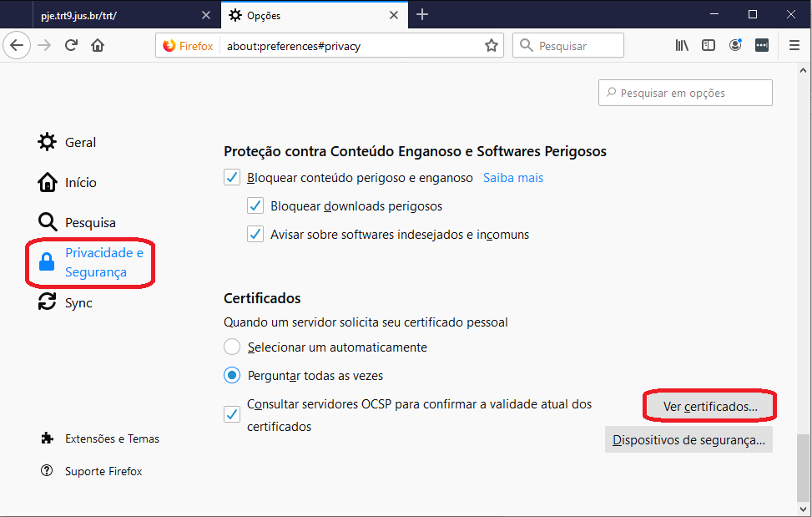The height and width of the screenshot is (517, 812).
Task: Open the Geral settings category
Action: (x=67, y=142)
